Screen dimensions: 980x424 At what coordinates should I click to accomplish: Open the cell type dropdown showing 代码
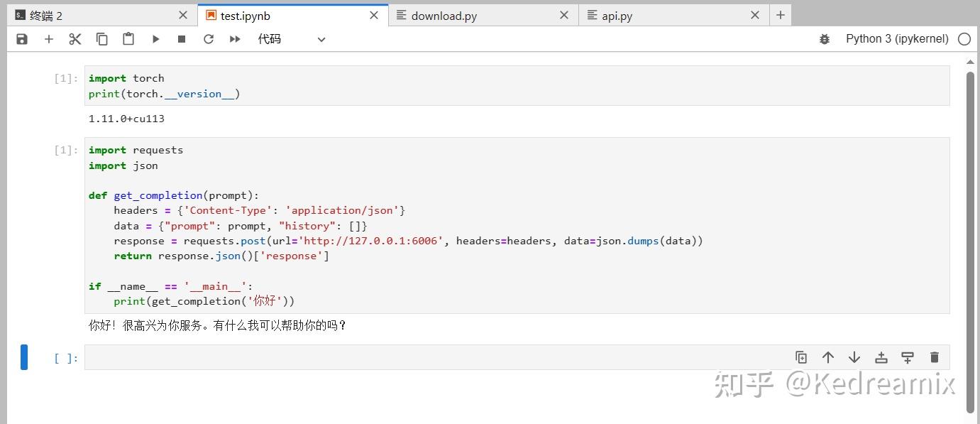click(x=291, y=39)
